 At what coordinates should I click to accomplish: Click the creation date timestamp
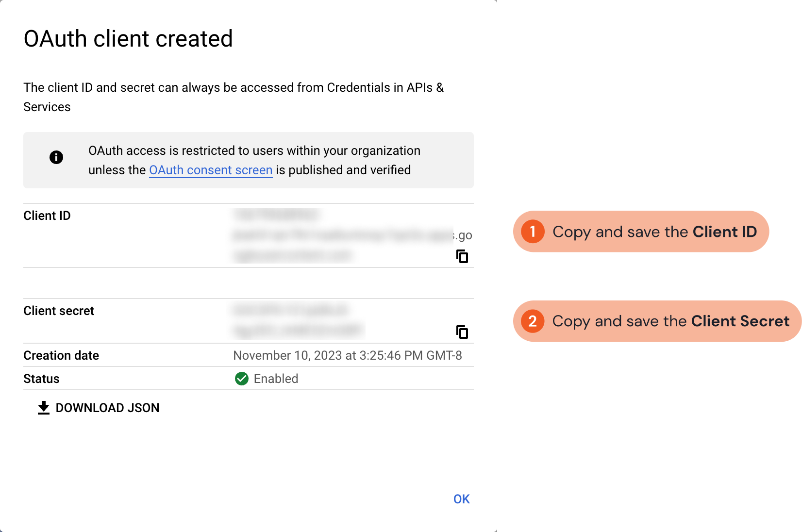click(x=347, y=355)
